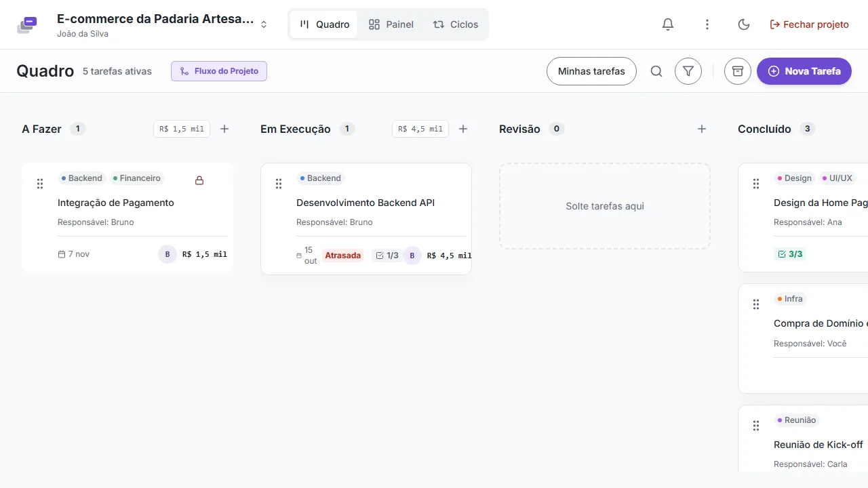868x488 pixels.
Task: Click the Reunião tag
Action: click(x=797, y=420)
